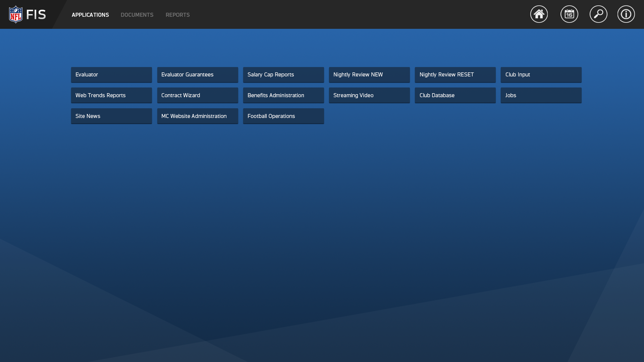
Task: Click the search magnifier icon
Action: 598,14
